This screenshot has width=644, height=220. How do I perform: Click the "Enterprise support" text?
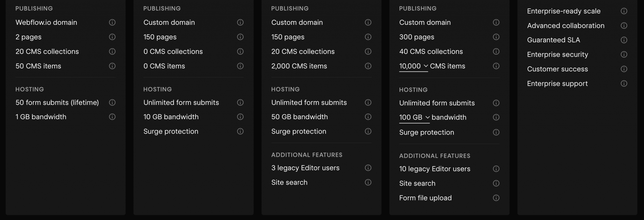[557, 83]
